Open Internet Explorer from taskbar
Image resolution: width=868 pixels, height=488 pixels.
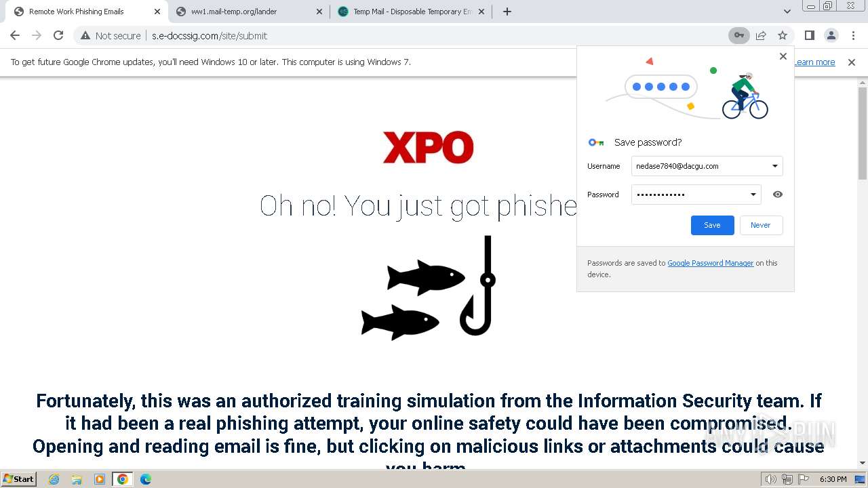pyautogui.click(x=54, y=479)
